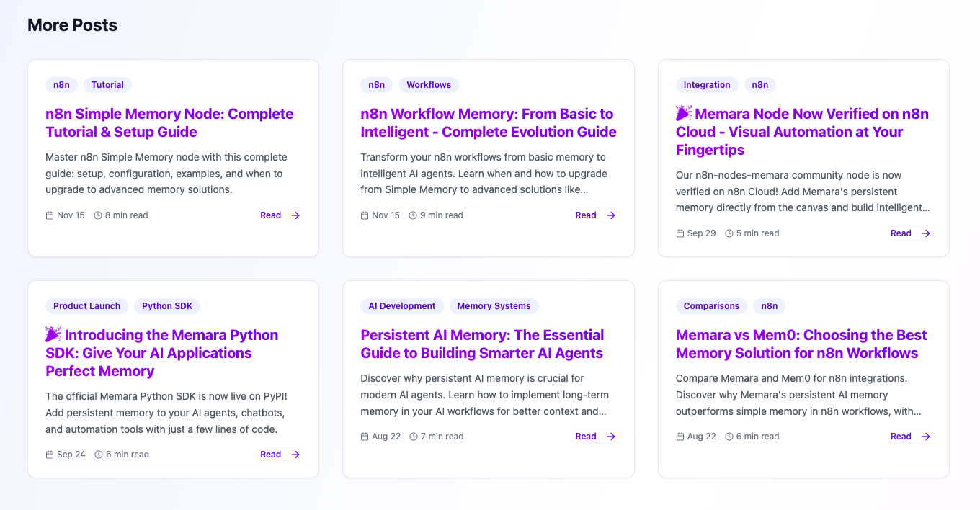Click arrow icon on n8n Workflow Memory card
This screenshot has width=980, height=510.
[611, 215]
